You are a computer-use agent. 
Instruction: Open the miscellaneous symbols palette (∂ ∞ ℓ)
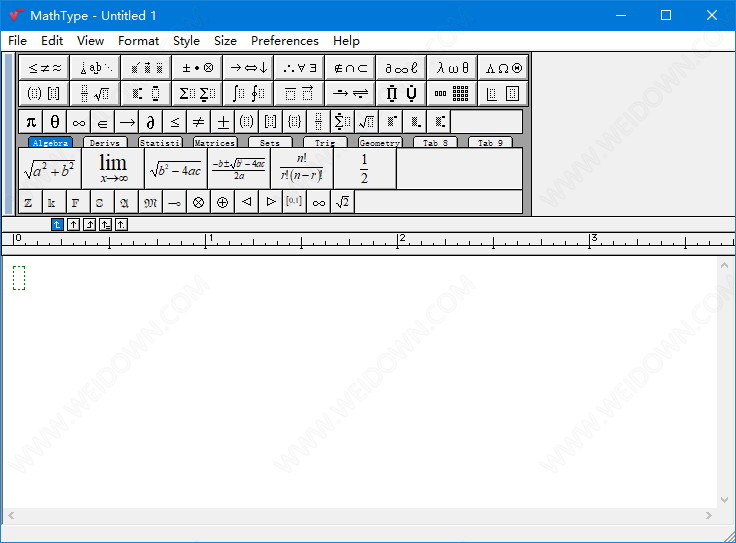coord(401,68)
